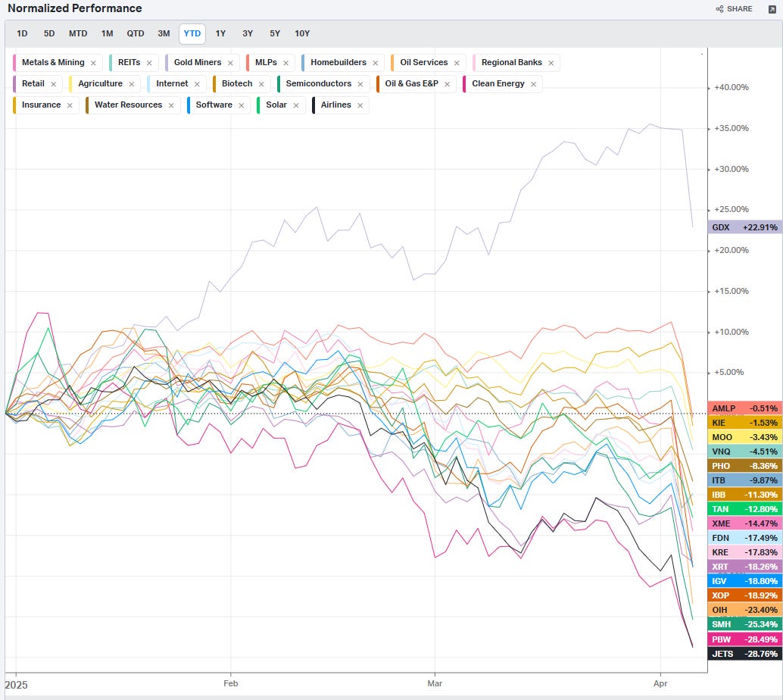Click the SHARE button
The width and height of the screenshot is (783, 700).
734,9
